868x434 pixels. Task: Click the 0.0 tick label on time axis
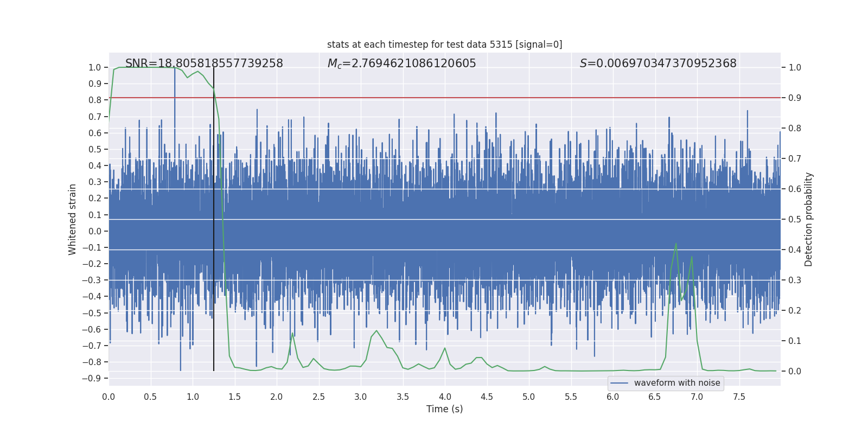(108, 397)
